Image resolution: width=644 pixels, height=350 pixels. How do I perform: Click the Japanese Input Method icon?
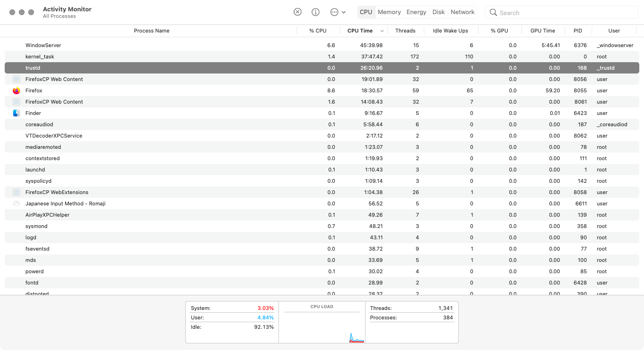tap(17, 203)
